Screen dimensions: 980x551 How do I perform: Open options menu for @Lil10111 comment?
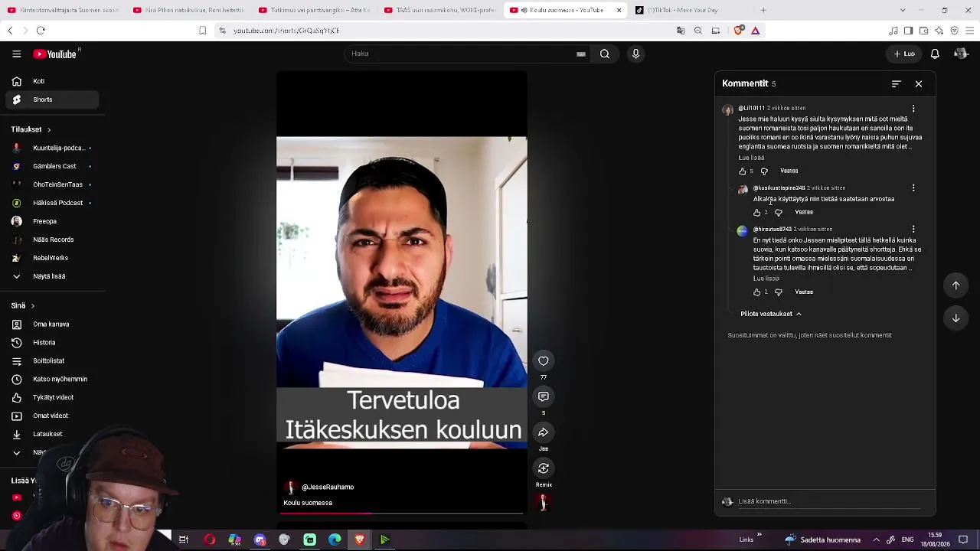click(913, 109)
